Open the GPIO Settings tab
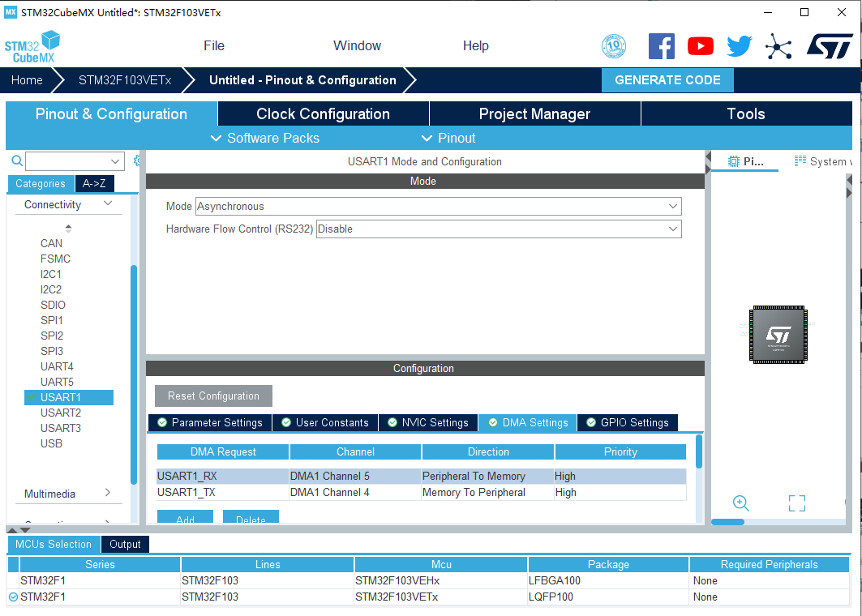The width and height of the screenshot is (862, 616). coord(628,422)
